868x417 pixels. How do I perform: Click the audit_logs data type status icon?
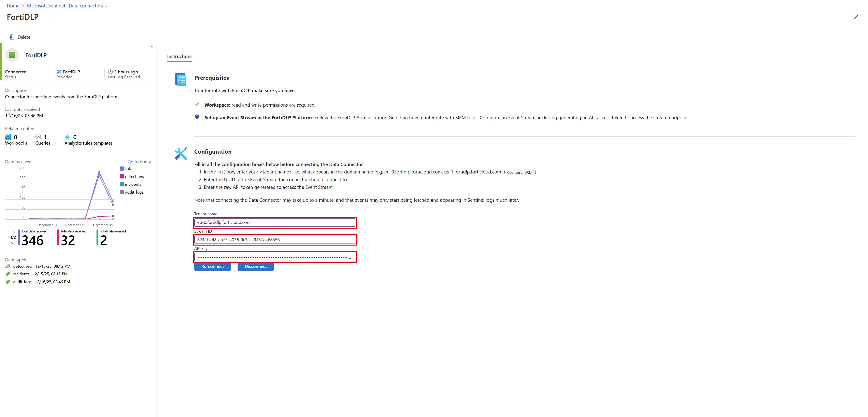pyautogui.click(x=8, y=282)
